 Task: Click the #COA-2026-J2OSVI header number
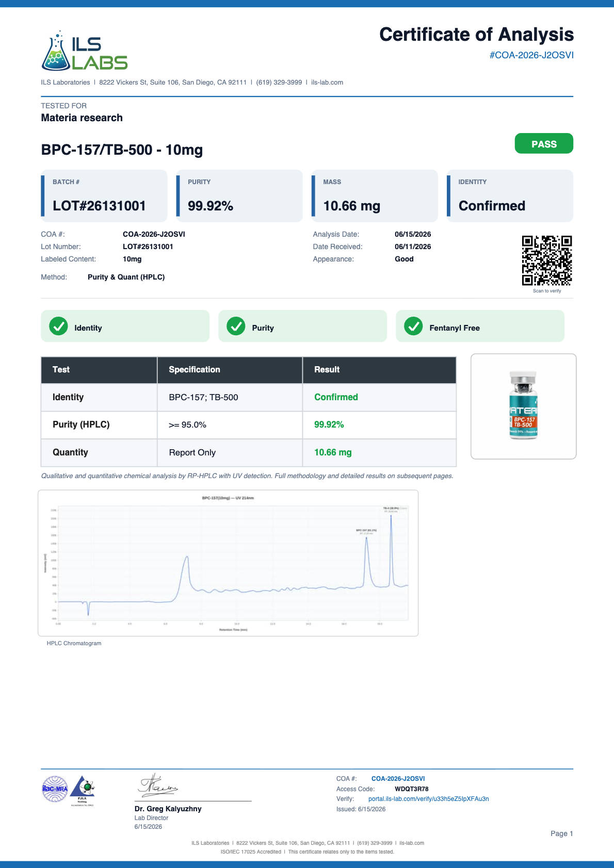[x=531, y=55]
